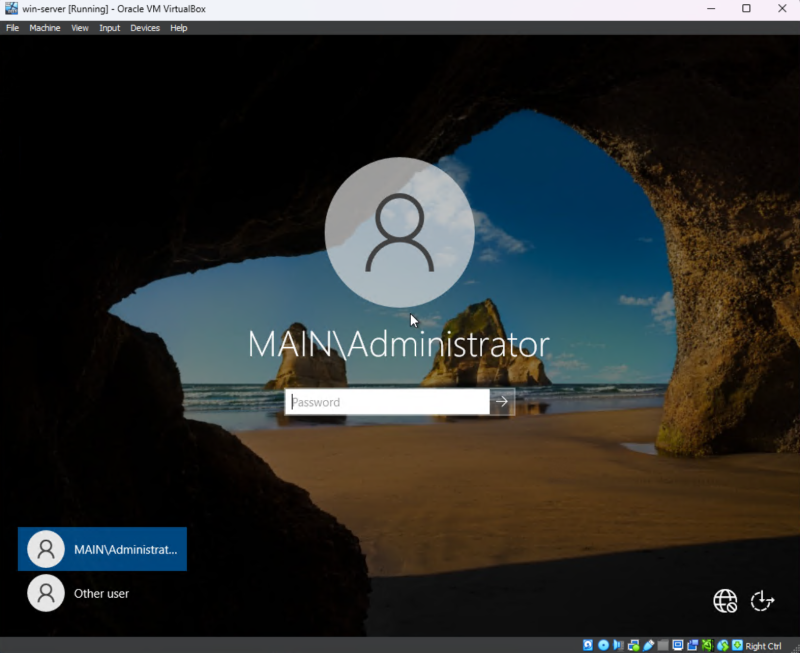800x653 pixels.
Task: Choose Other user from the account list
Action: [x=80, y=593]
